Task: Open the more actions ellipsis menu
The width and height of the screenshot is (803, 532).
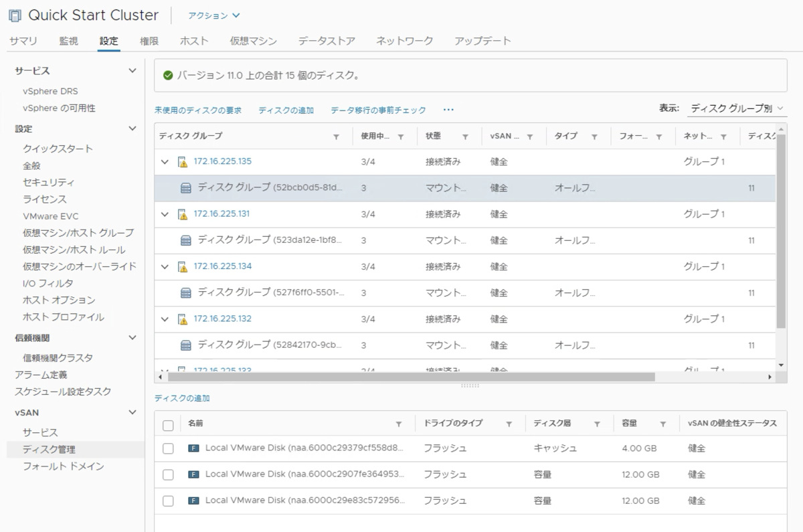Action: pyautogui.click(x=448, y=110)
